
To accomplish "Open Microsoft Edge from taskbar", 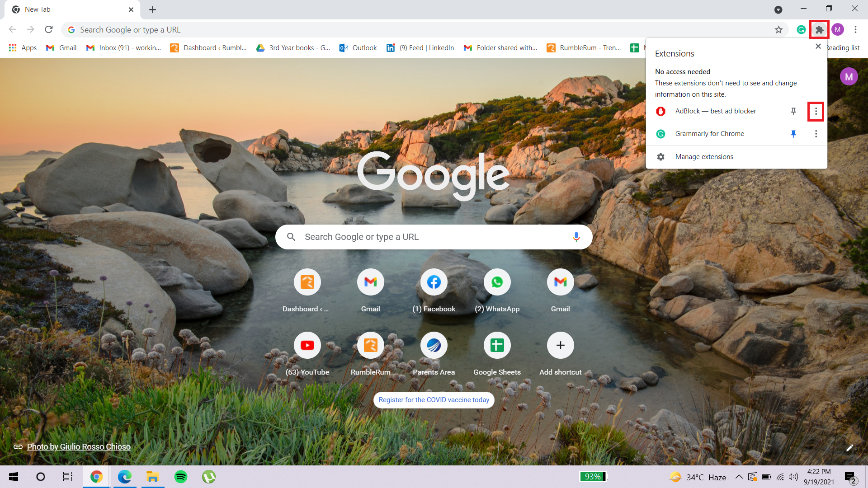I will click(124, 477).
